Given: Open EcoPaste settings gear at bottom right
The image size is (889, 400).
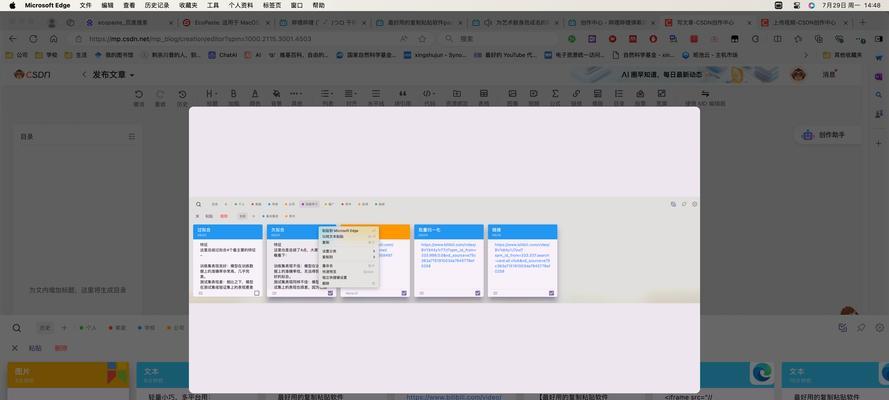Looking at the screenshot, I should click(879, 327).
